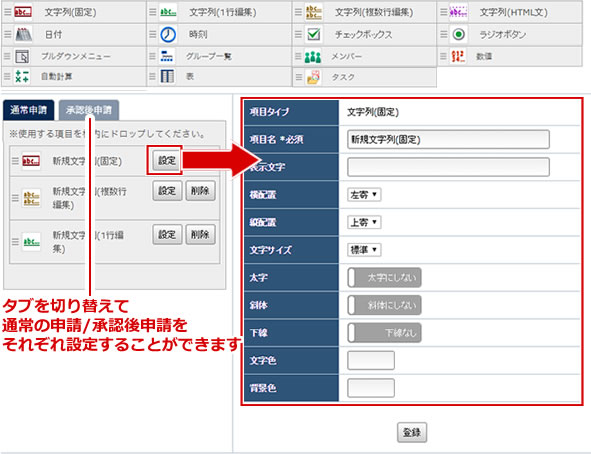Toggle the 下線 underline switch
591x454 pixels.
[384, 333]
